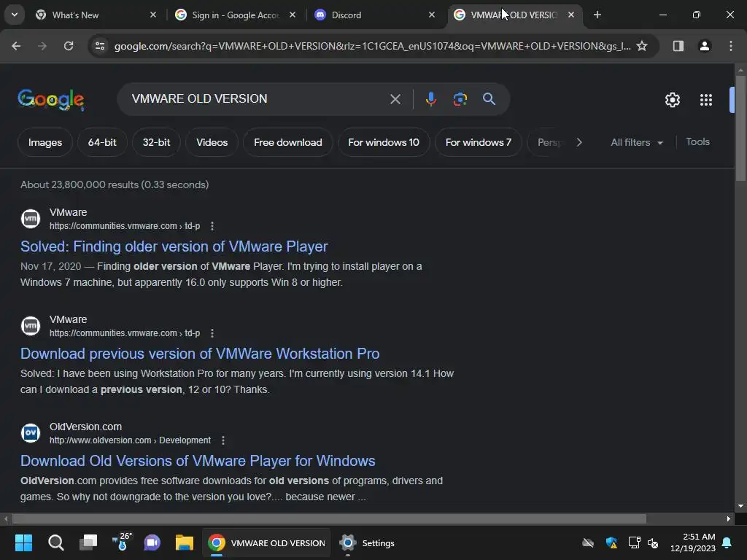Switch to Discord tab

point(375,15)
